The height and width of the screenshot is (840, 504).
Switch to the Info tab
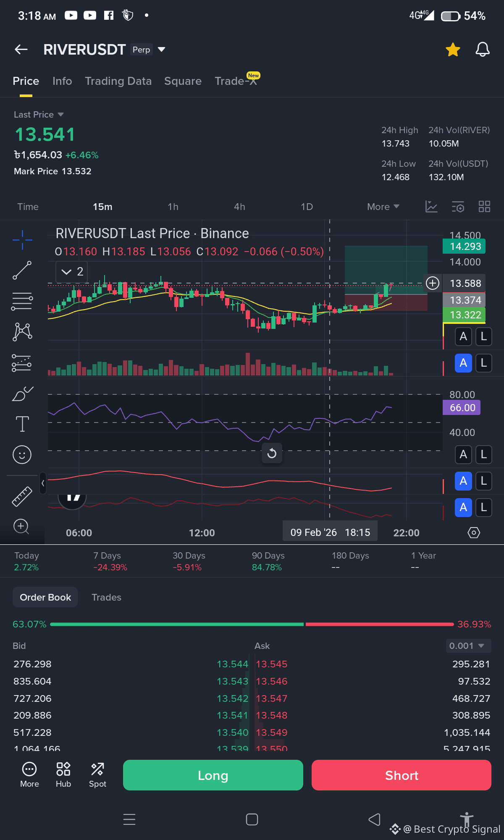tap(62, 81)
